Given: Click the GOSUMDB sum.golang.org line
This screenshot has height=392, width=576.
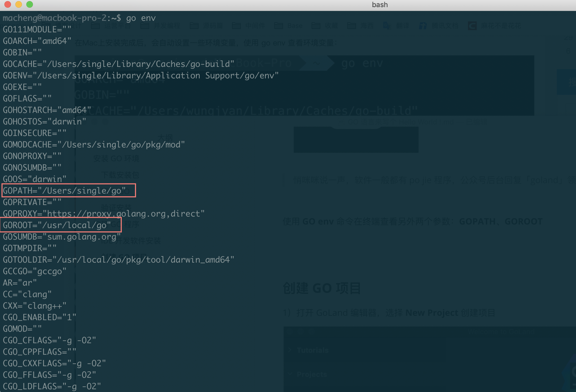Looking at the screenshot, I should tap(62, 237).
